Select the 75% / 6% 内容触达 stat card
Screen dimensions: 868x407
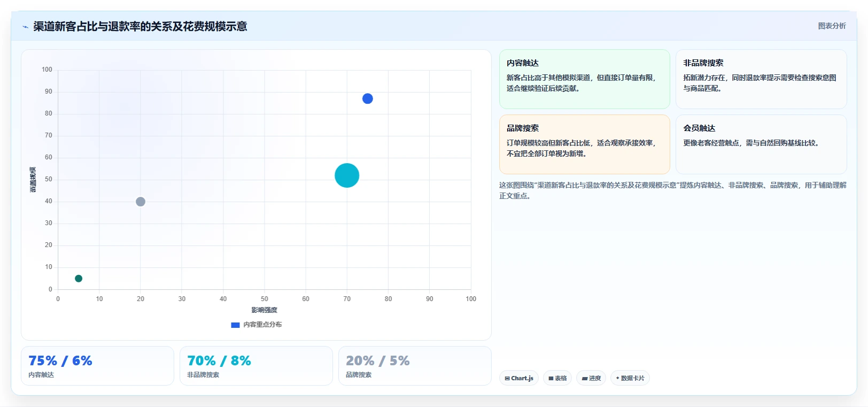click(x=97, y=366)
